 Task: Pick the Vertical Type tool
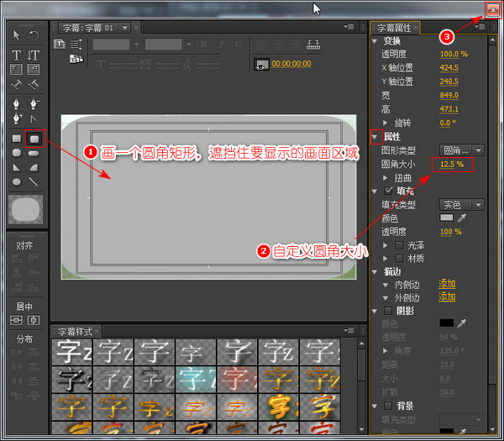[34, 55]
